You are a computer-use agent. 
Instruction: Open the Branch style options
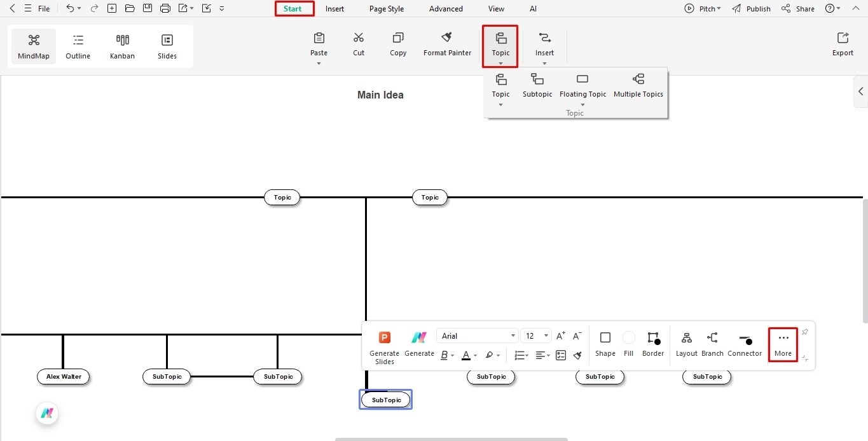pos(712,344)
